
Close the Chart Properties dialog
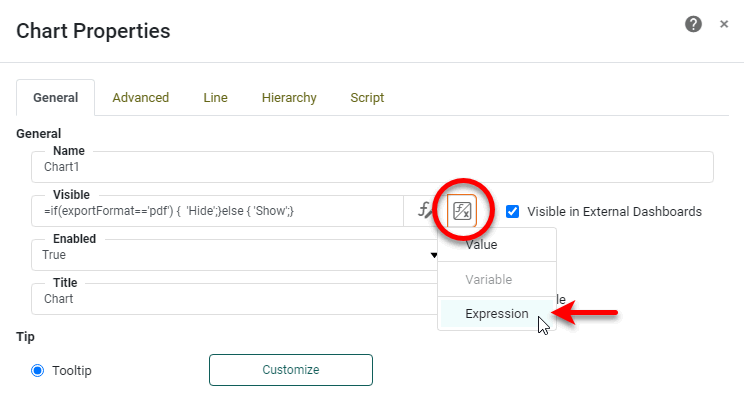pyautogui.click(x=724, y=24)
